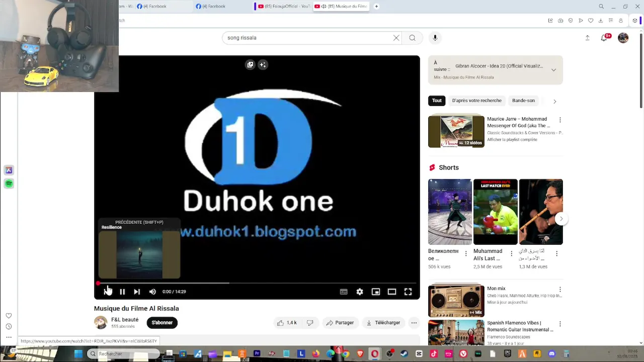Click the F&L beauté channel avatar
Viewport: 644px width, 362px height.
pyautogui.click(x=101, y=323)
